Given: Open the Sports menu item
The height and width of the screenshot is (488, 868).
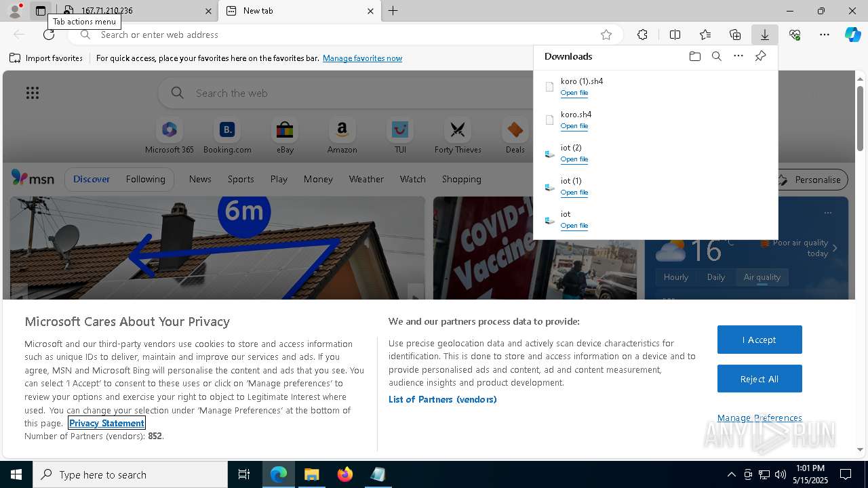Looking at the screenshot, I should (241, 179).
